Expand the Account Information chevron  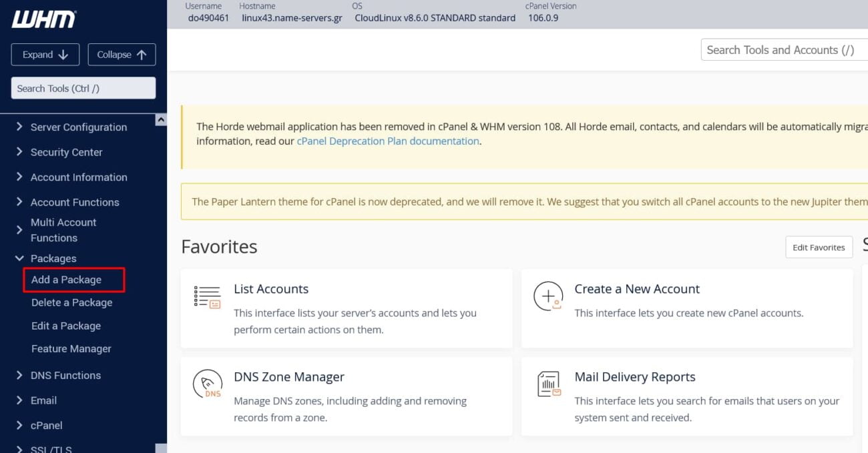click(x=19, y=177)
